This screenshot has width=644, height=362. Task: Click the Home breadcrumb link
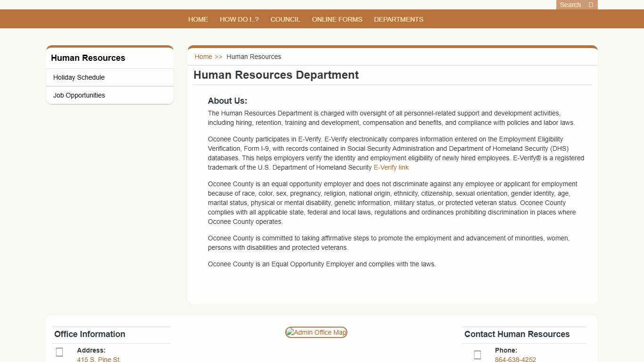203,57
